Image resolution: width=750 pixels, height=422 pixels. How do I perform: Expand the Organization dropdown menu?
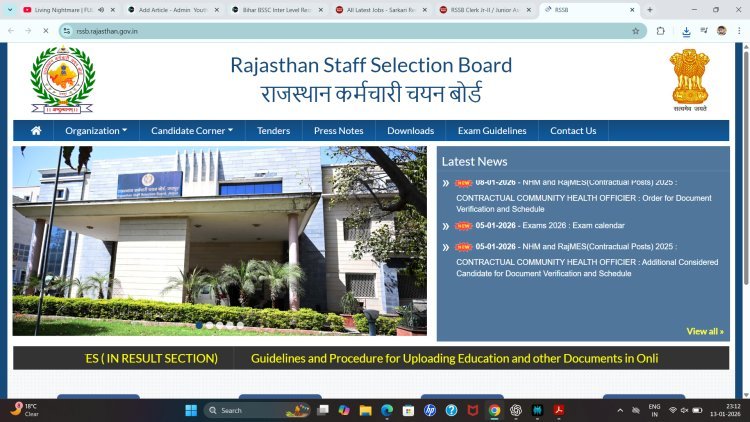[x=96, y=131]
